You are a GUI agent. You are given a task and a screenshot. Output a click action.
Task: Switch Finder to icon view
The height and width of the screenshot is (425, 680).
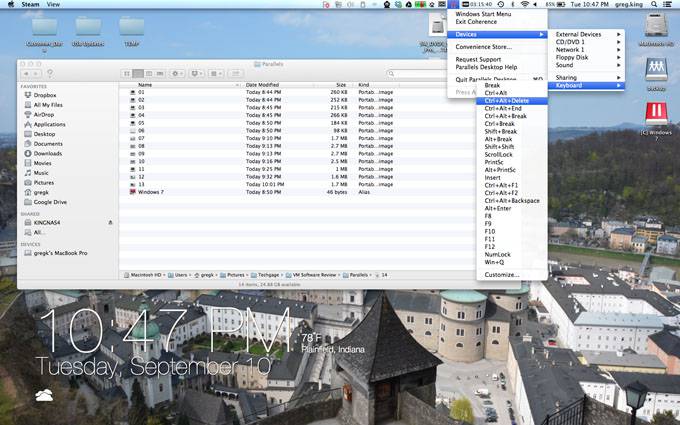tap(127, 74)
